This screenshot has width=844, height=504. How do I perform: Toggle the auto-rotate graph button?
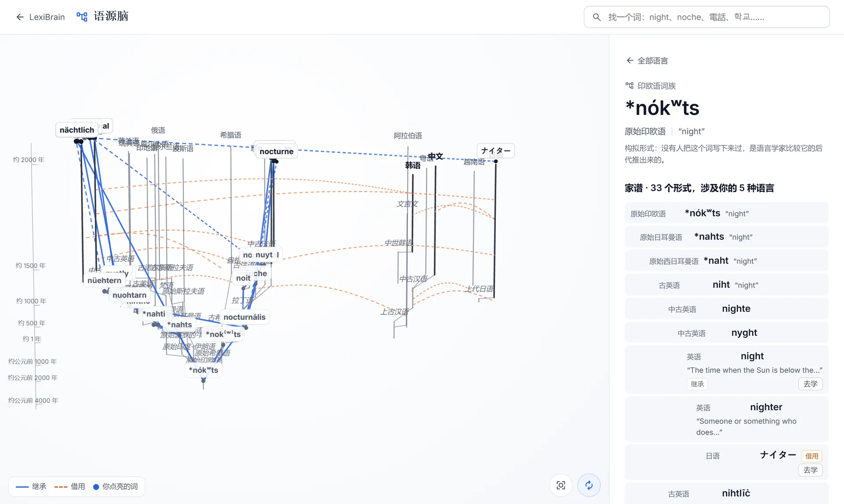[x=589, y=485]
